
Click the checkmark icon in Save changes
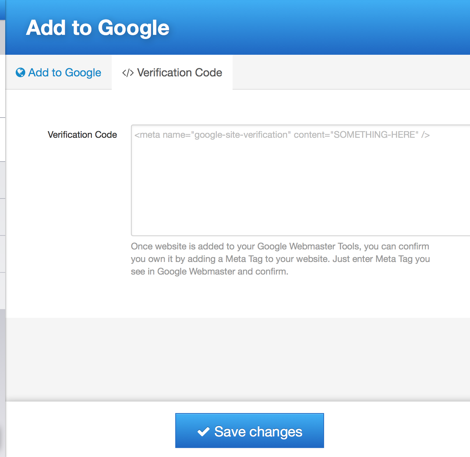(203, 432)
